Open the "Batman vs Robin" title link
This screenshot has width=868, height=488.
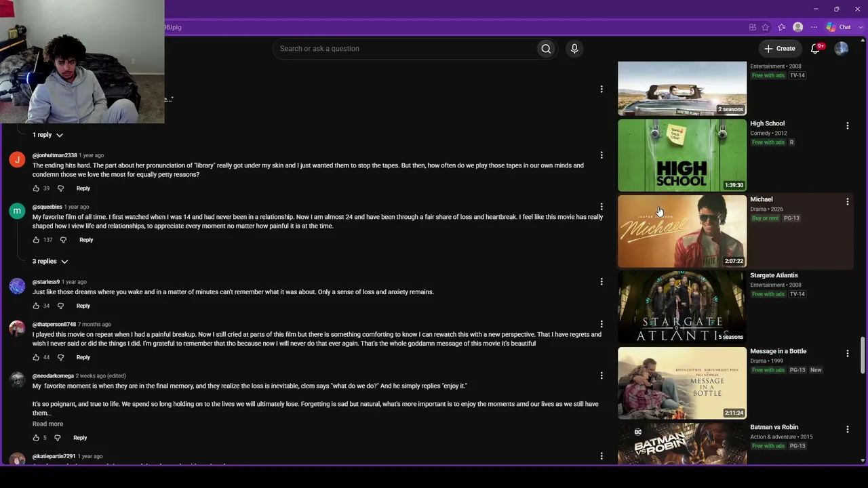pos(774,427)
